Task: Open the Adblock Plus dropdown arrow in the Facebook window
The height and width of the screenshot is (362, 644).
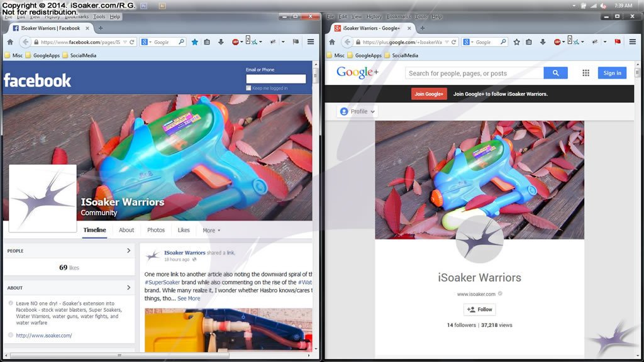Action: click(241, 42)
